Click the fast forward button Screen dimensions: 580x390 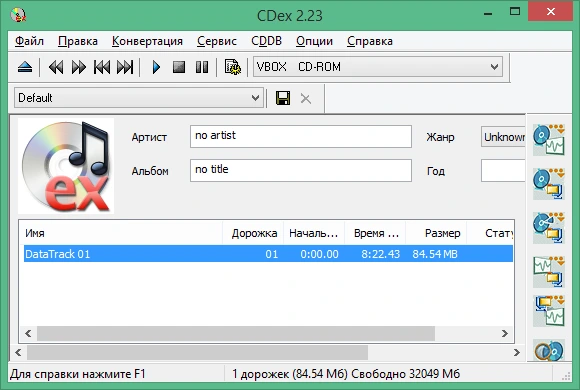click(x=78, y=67)
